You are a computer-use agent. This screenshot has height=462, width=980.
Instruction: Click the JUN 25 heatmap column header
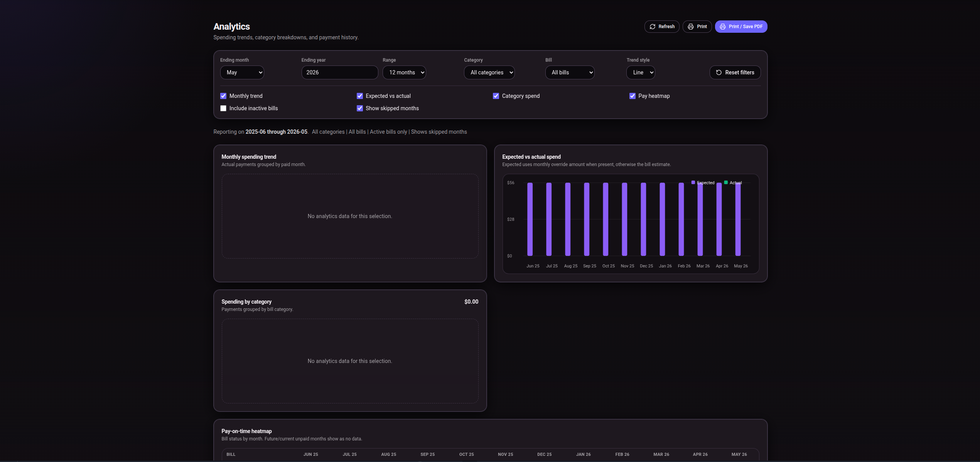pos(311,454)
